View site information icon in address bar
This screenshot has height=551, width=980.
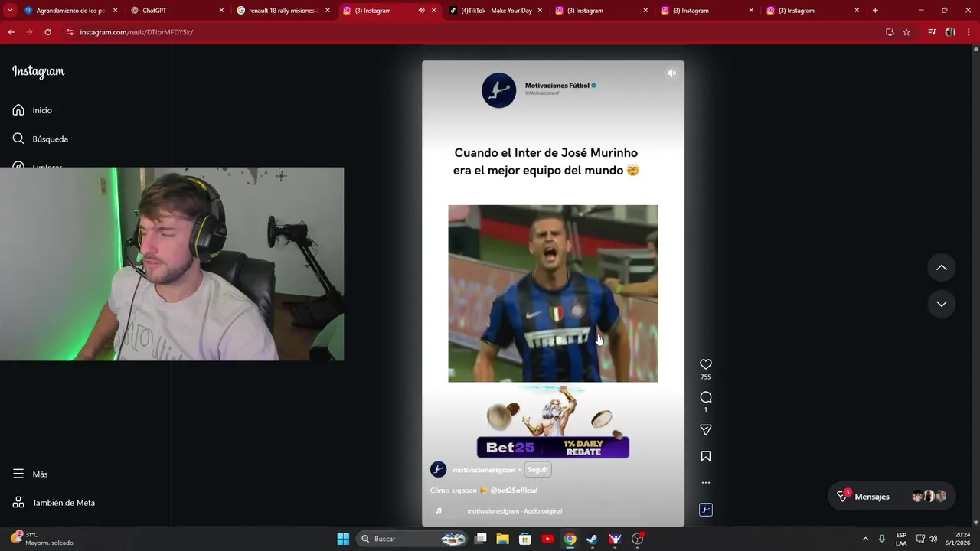click(70, 32)
